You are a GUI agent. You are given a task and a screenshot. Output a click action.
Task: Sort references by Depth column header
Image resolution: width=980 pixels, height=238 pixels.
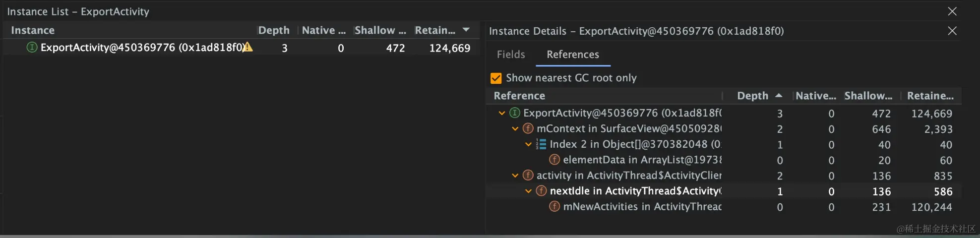[753, 96]
